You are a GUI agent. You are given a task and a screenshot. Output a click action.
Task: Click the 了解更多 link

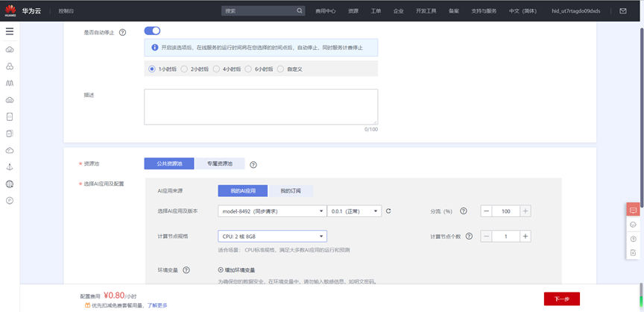(x=157, y=305)
